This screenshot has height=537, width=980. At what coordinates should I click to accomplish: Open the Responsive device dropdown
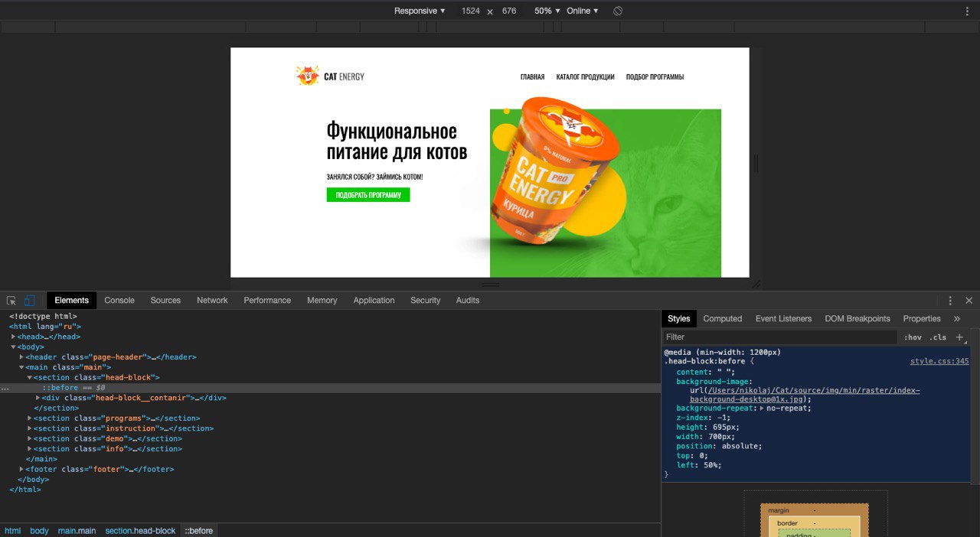420,11
